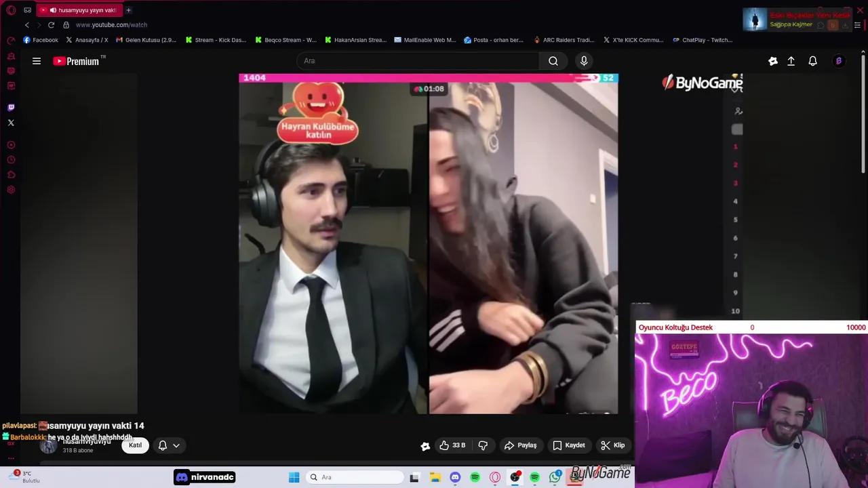Open Facebook bookmark

point(41,40)
